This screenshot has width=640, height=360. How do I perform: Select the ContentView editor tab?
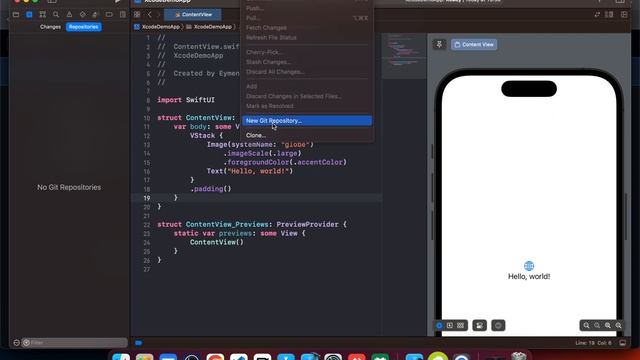(x=193, y=15)
